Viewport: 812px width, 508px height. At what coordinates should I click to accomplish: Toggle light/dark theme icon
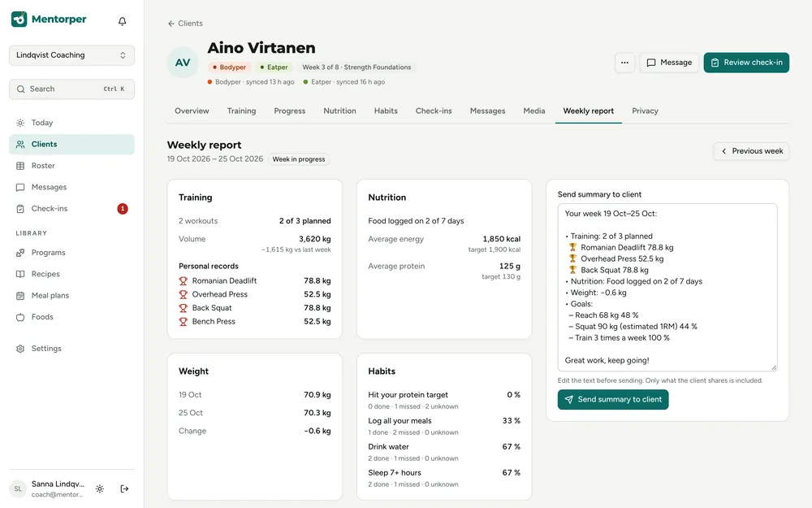click(x=100, y=488)
